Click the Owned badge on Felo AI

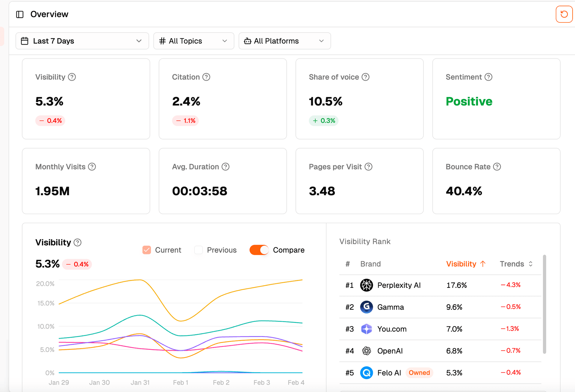[x=419, y=373]
